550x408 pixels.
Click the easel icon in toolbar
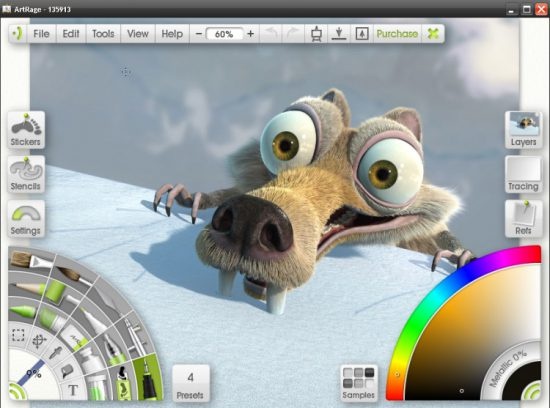pos(317,34)
